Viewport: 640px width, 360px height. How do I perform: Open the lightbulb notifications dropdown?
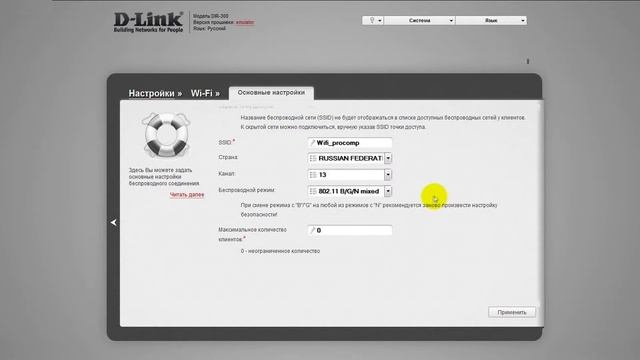[373, 20]
